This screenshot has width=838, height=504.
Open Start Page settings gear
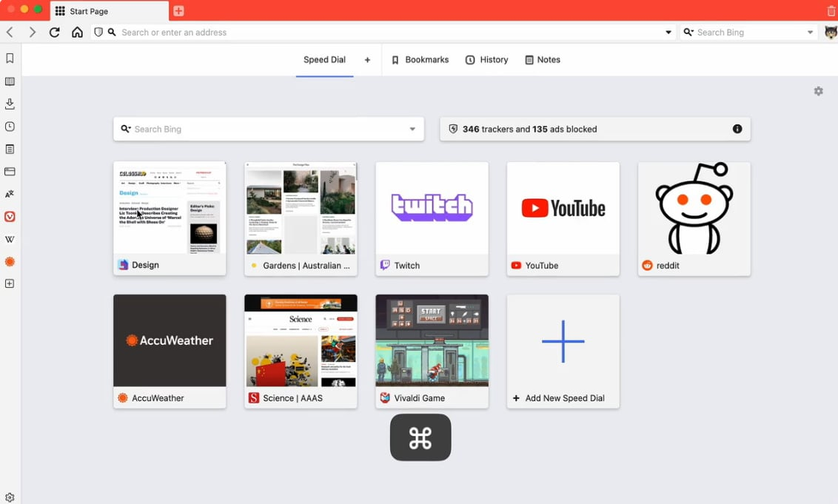coord(818,91)
